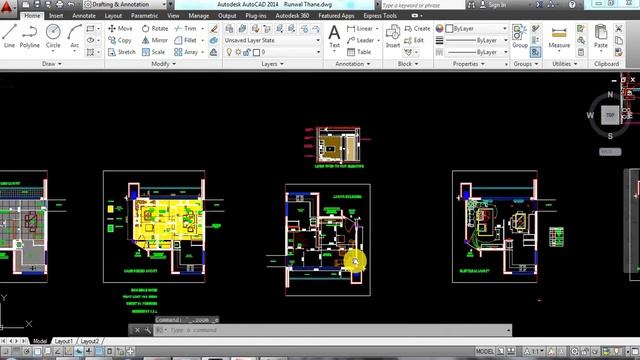Insert a Table
This screenshot has width=640, height=360.
359,52
